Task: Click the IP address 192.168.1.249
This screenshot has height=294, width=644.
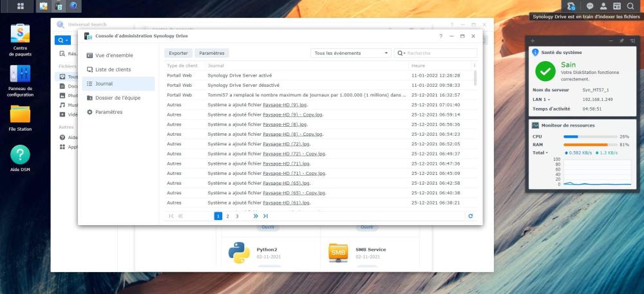Action: click(x=598, y=100)
